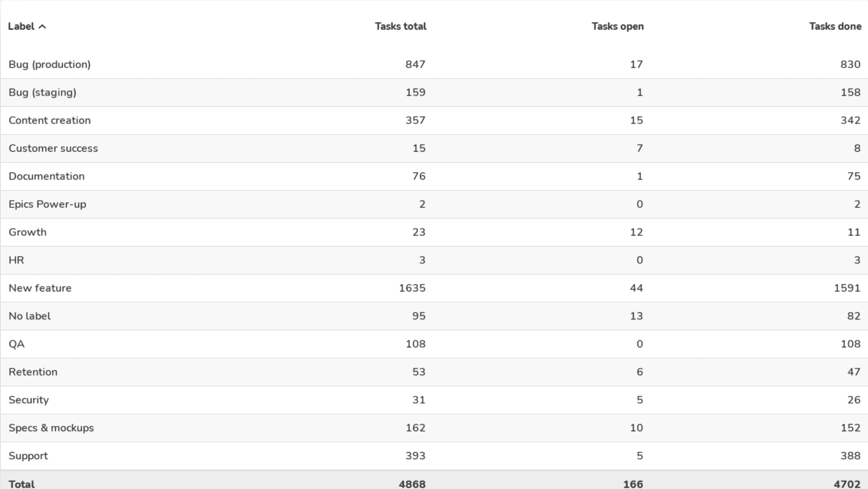This screenshot has width=868, height=489.
Task: Select the Bug (staging) row
Action: [42, 92]
